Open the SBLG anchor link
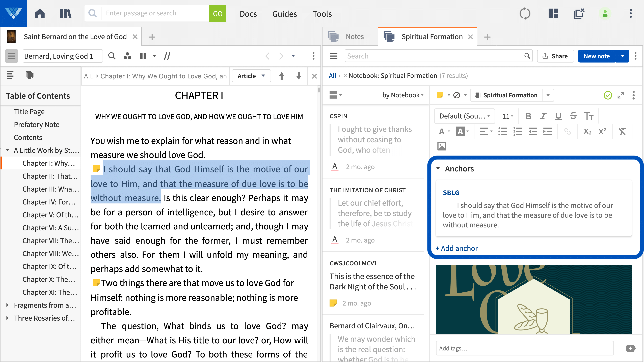Viewport: 644px width, 362px height. [451, 193]
